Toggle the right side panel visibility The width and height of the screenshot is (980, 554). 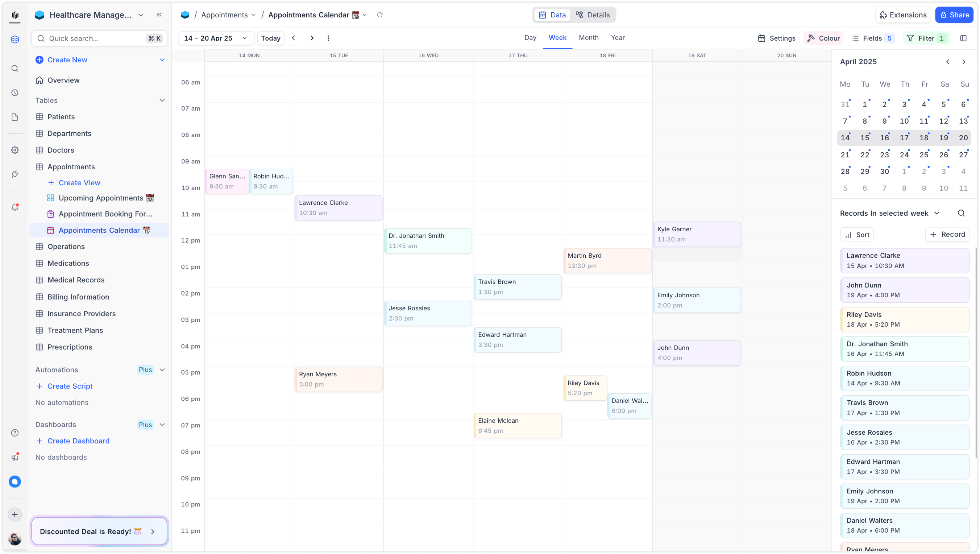tap(963, 38)
